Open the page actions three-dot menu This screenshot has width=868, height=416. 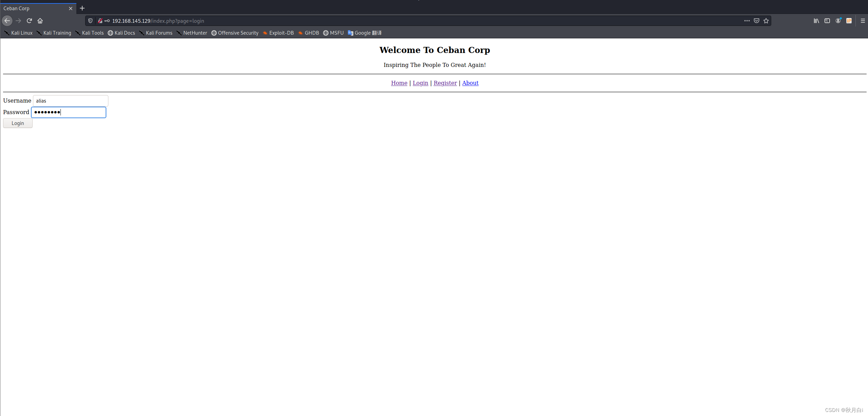click(747, 21)
